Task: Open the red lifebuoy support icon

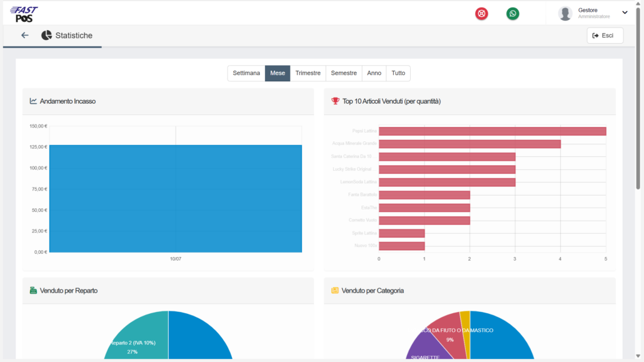Action: point(481,14)
